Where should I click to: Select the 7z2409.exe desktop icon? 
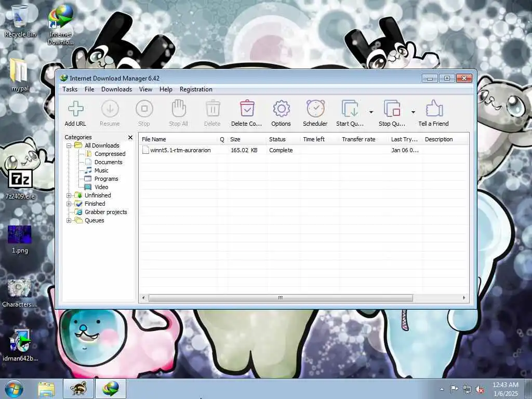point(20,184)
